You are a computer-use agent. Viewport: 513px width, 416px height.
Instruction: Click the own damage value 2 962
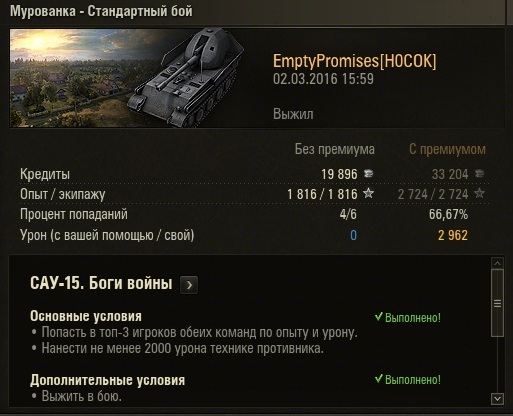point(453,235)
